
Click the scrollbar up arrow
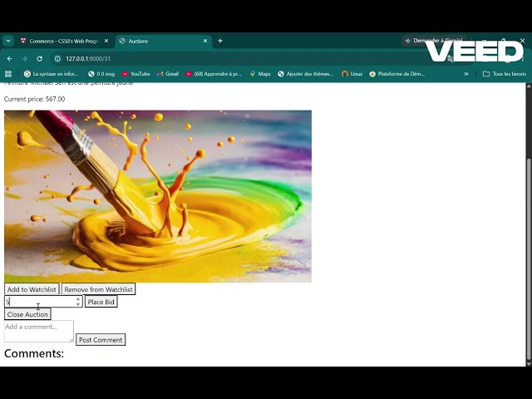coord(529,86)
